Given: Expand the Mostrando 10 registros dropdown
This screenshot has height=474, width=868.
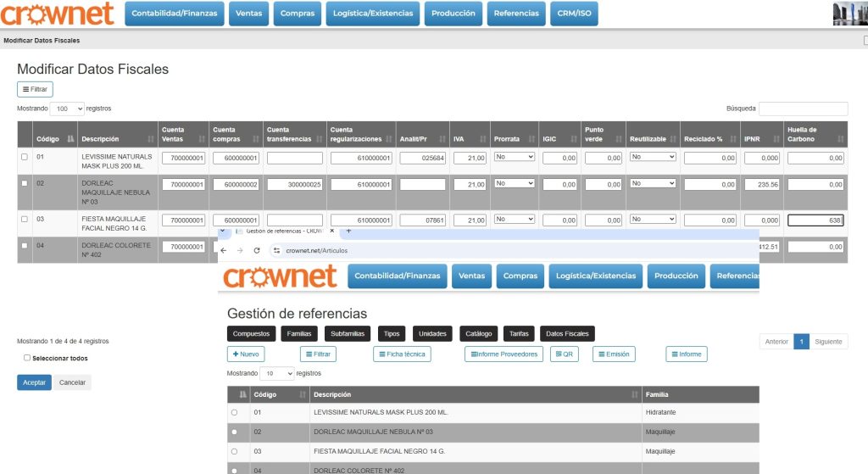Looking at the screenshot, I should [x=277, y=374].
